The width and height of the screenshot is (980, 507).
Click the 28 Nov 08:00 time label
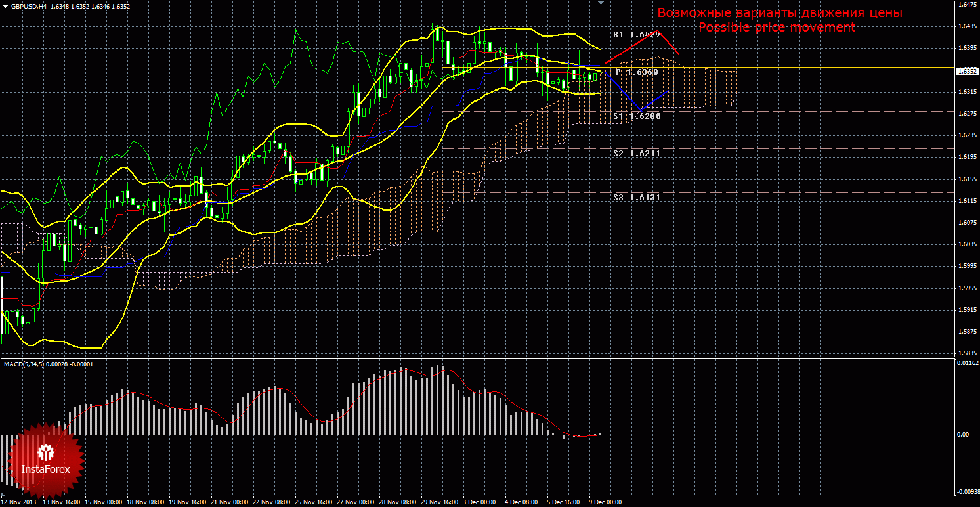[x=398, y=502]
